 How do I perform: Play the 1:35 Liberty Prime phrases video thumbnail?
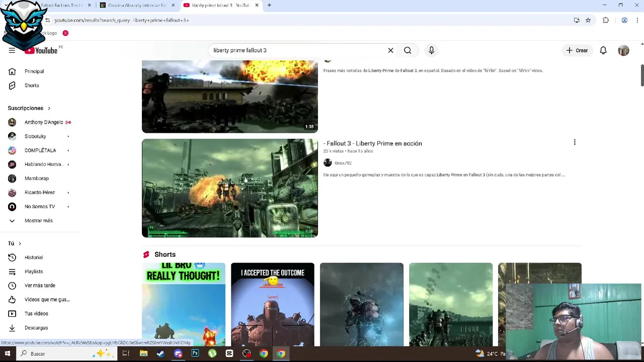coord(230,97)
